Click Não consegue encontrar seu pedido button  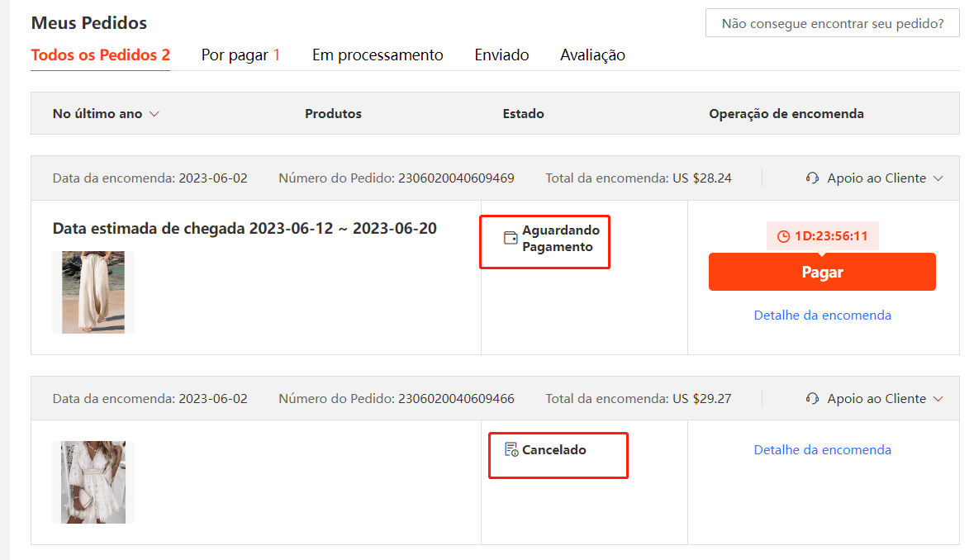pyautogui.click(x=832, y=23)
